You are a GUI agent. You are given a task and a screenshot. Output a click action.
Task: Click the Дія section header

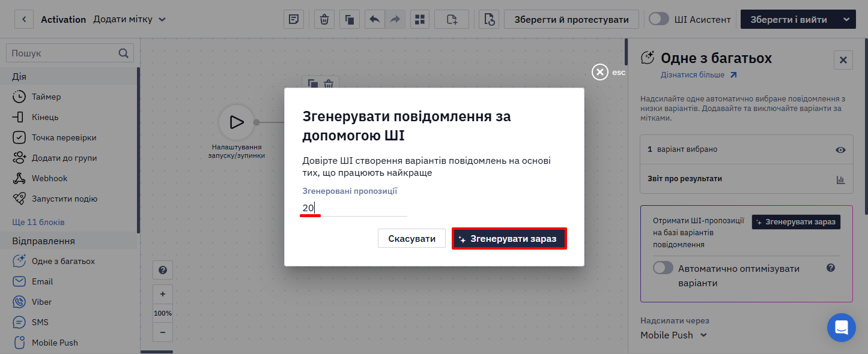tap(69, 76)
